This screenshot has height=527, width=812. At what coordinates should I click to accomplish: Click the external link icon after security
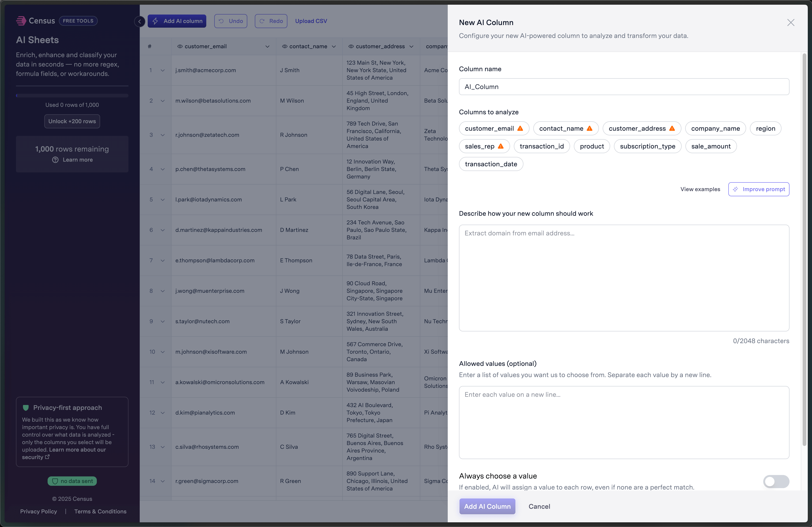[x=47, y=457]
